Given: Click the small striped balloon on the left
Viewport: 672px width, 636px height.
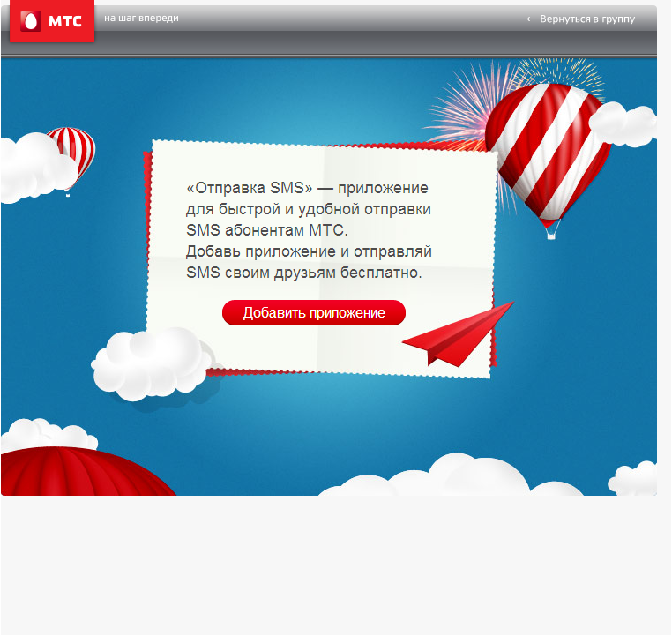Looking at the screenshot, I should [74, 150].
